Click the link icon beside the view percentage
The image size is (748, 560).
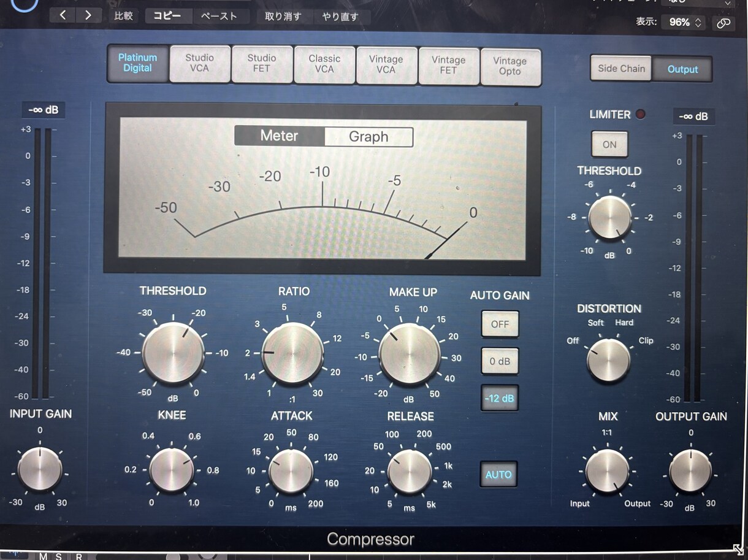click(723, 23)
